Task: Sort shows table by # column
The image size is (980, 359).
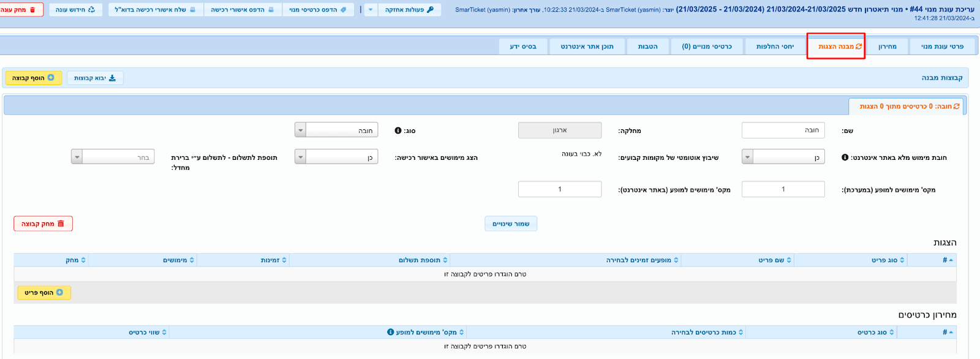Action: tap(948, 260)
